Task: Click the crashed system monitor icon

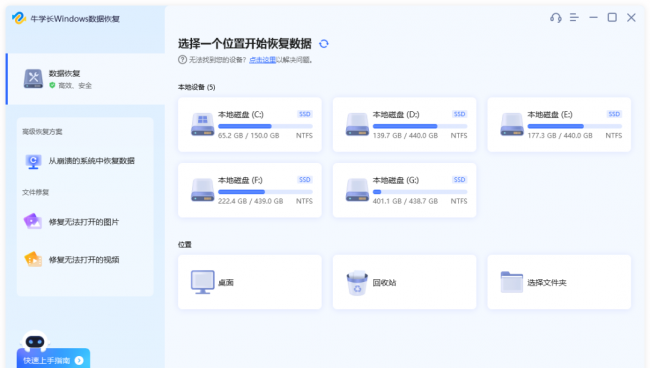Action: coord(33,161)
